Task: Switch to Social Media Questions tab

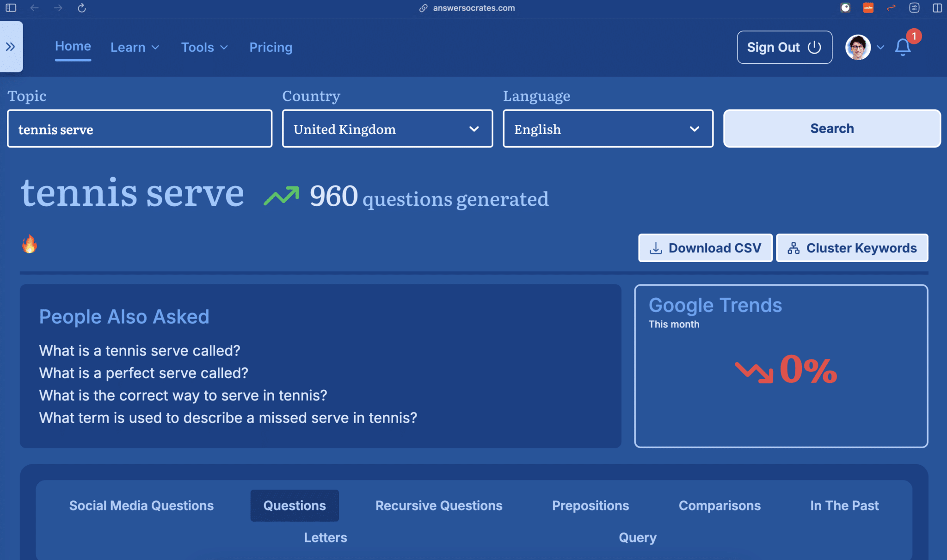Action: pyautogui.click(x=141, y=505)
